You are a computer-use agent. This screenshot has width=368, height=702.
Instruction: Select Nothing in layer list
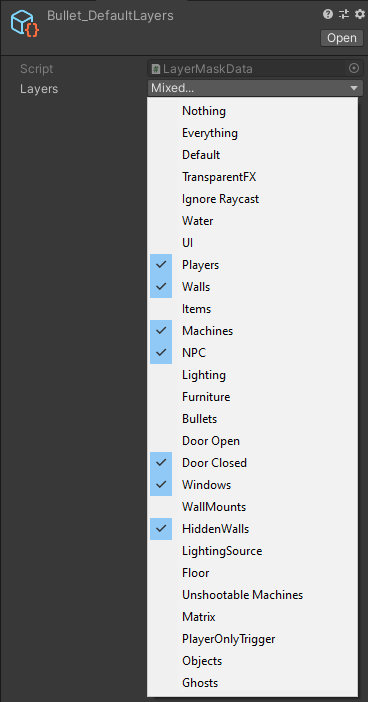pyautogui.click(x=253, y=111)
